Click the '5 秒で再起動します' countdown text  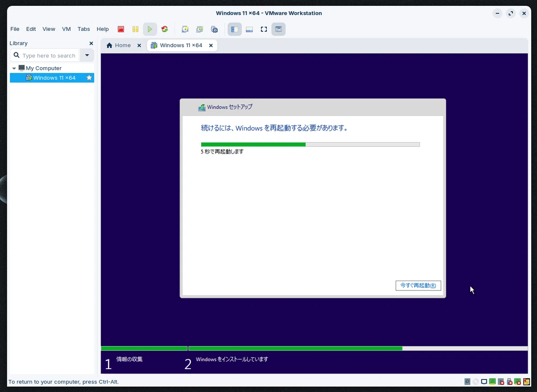coord(222,152)
